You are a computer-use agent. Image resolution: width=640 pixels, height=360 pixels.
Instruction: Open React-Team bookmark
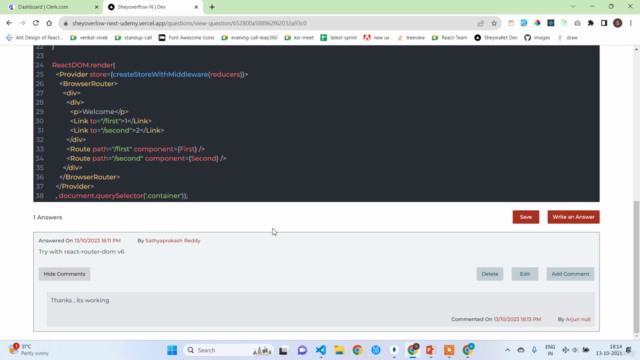coord(449,38)
